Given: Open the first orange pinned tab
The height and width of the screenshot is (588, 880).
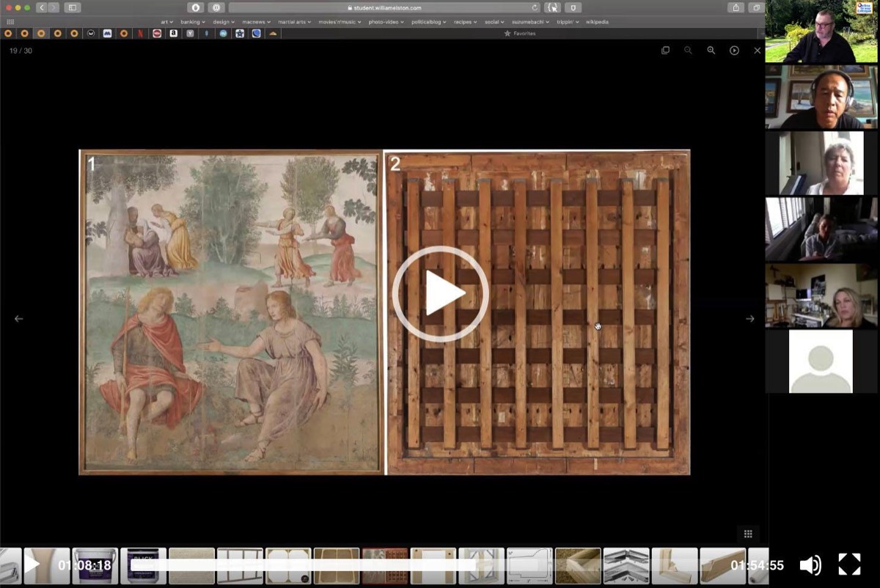Looking at the screenshot, I should (8, 34).
